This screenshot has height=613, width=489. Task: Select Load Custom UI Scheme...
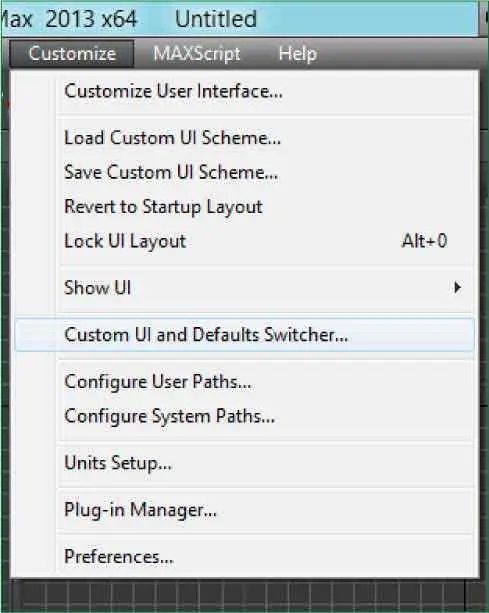[x=244, y=138]
